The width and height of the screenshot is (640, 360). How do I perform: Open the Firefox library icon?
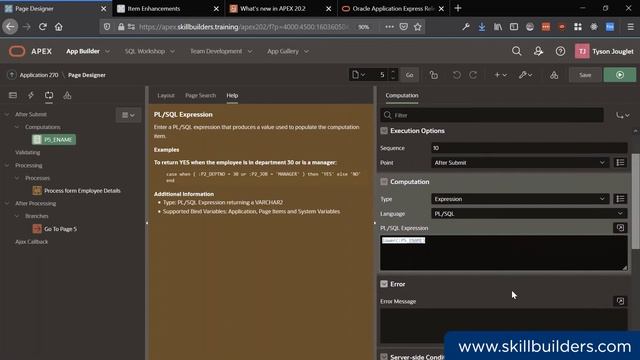click(x=498, y=27)
